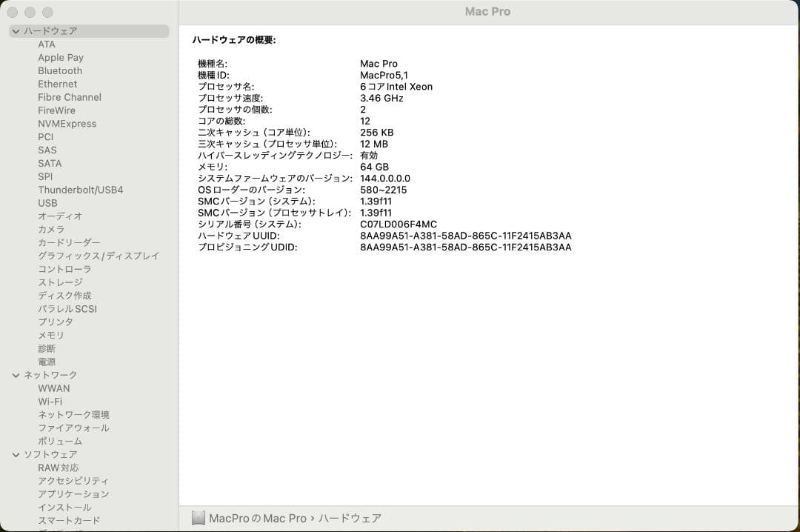This screenshot has width=800, height=532.
Task: Select カメラ in the sidebar
Action: click(51, 230)
